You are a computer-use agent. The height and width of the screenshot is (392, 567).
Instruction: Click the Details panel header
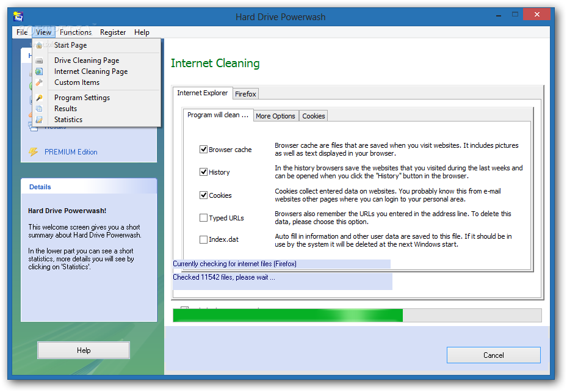click(x=89, y=187)
